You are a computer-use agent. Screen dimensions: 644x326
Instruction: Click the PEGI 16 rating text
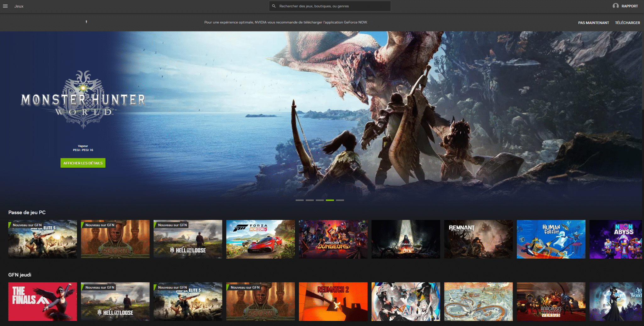(x=83, y=150)
